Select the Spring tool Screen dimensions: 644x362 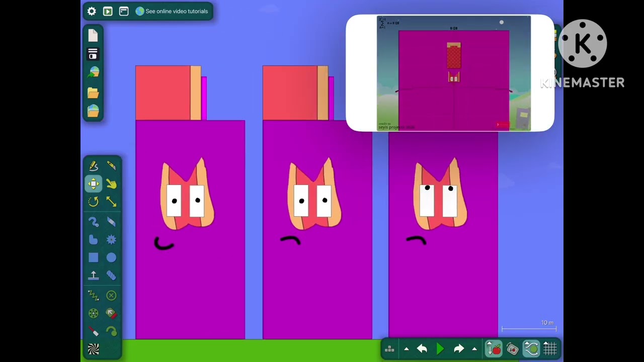(x=94, y=295)
